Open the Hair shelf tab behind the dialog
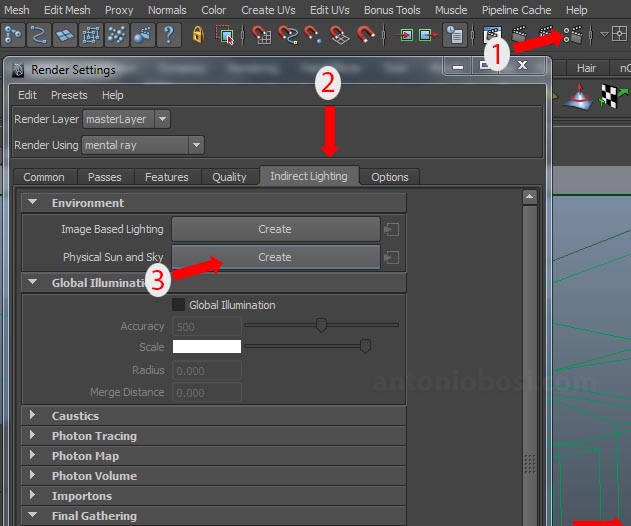 click(586, 68)
